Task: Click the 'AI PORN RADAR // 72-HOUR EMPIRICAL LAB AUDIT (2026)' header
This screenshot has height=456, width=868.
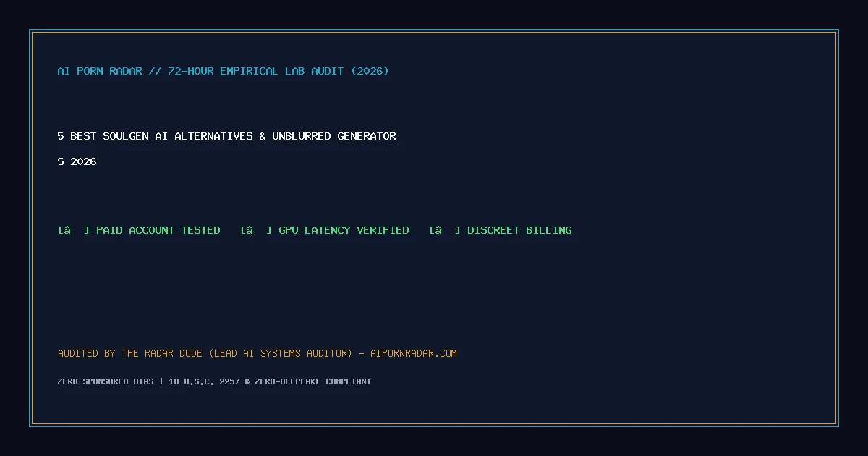Action: 223,71
